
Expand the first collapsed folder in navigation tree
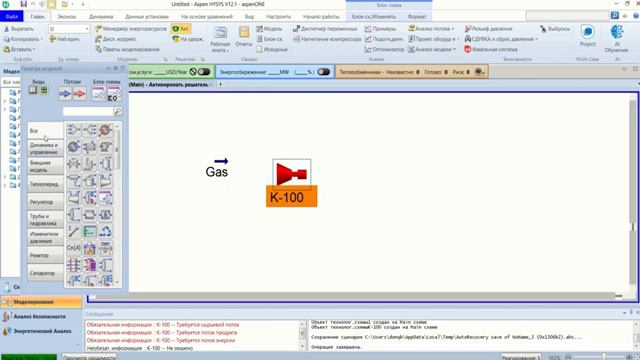point(5,101)
